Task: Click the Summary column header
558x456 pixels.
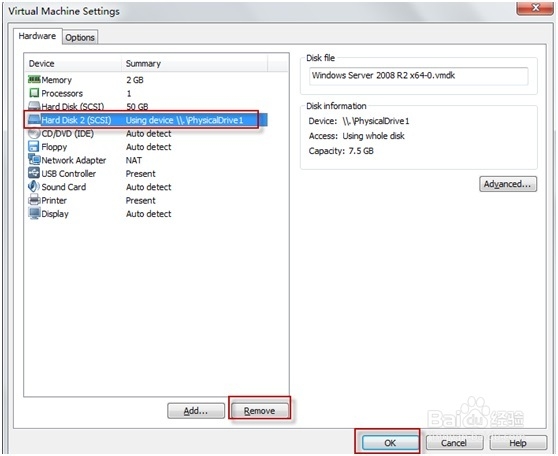Action: coord(195,64)
